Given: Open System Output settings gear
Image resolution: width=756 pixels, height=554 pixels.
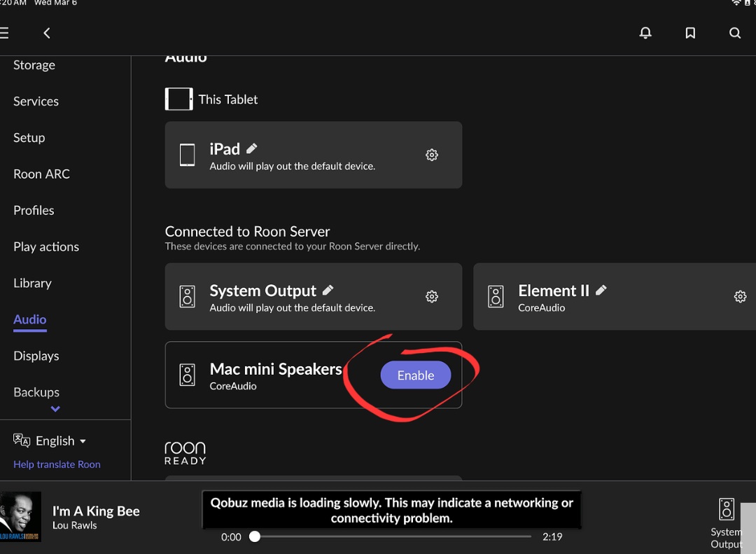Looking at the screenshot, I should tap(431, 296).
